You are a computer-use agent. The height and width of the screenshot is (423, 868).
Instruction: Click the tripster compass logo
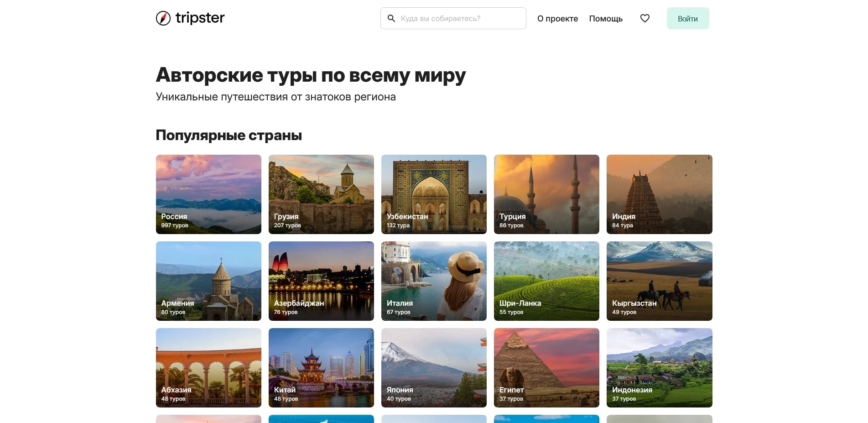[163, 18]
